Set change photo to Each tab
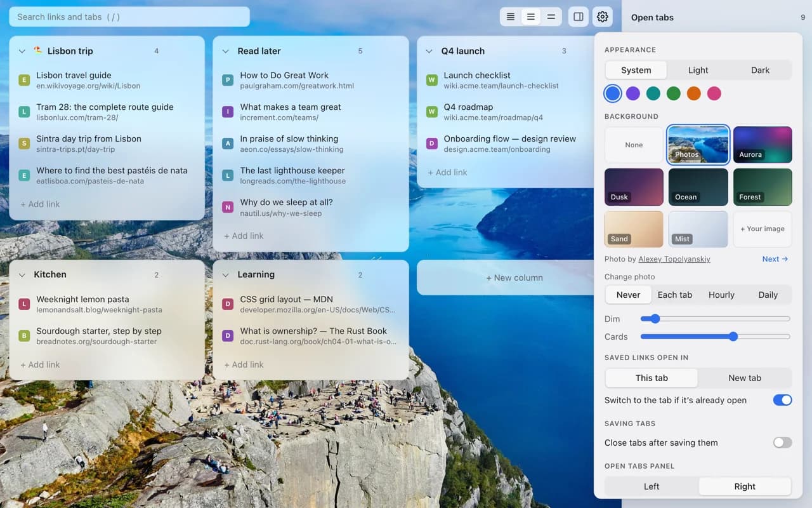 (x=675, y=295)
